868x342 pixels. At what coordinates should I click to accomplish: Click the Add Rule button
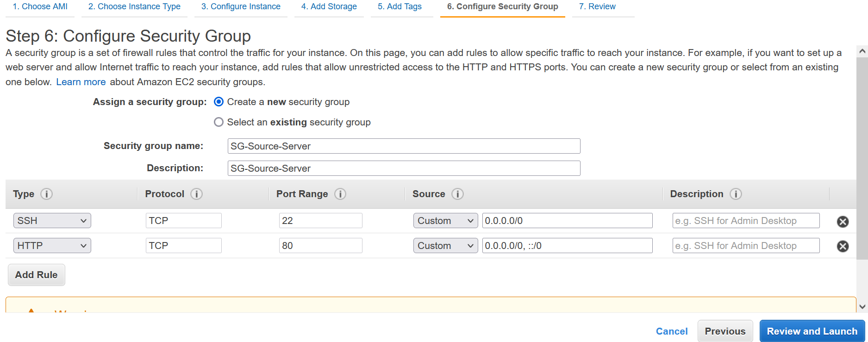(x=37, y=275)
